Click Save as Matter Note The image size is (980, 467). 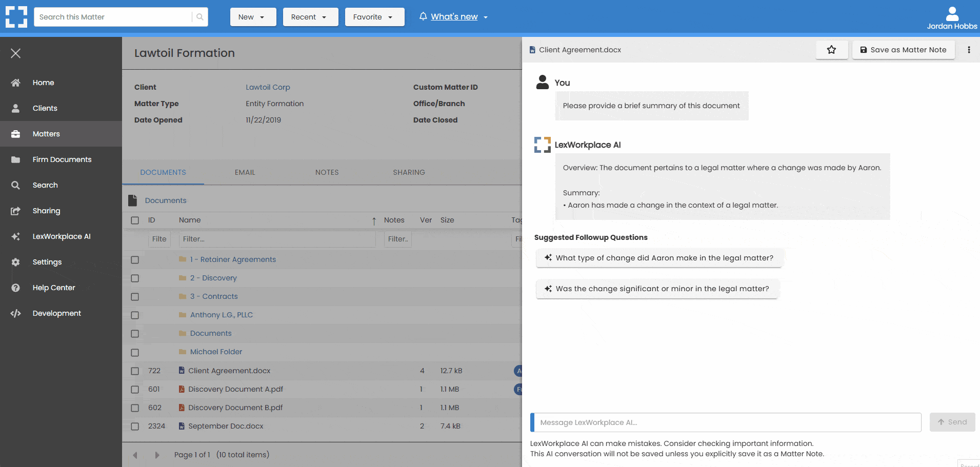(x=903, y=50)
